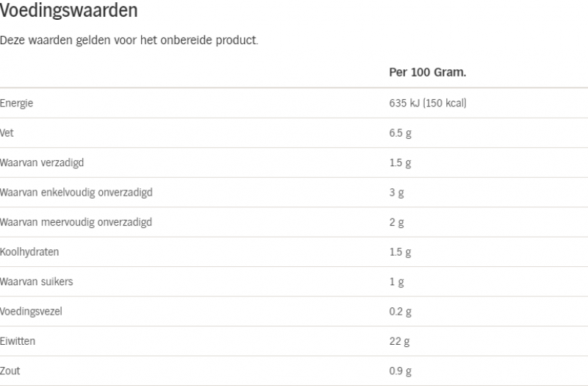Viewport: 588px width, 386px height.
Task: Click the Voedingswaarden heading
Action: (x=68, y=10)
